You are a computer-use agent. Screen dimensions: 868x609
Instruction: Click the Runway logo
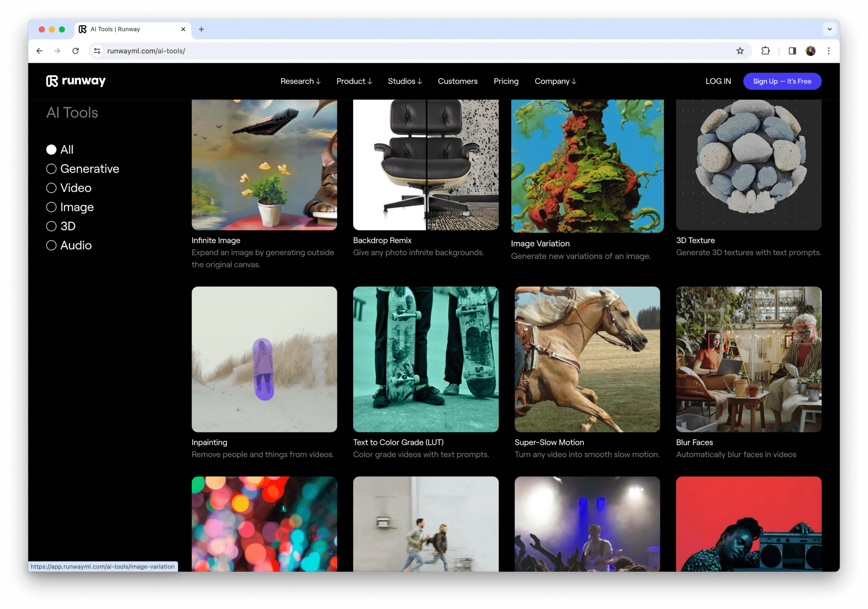point(76,81)
